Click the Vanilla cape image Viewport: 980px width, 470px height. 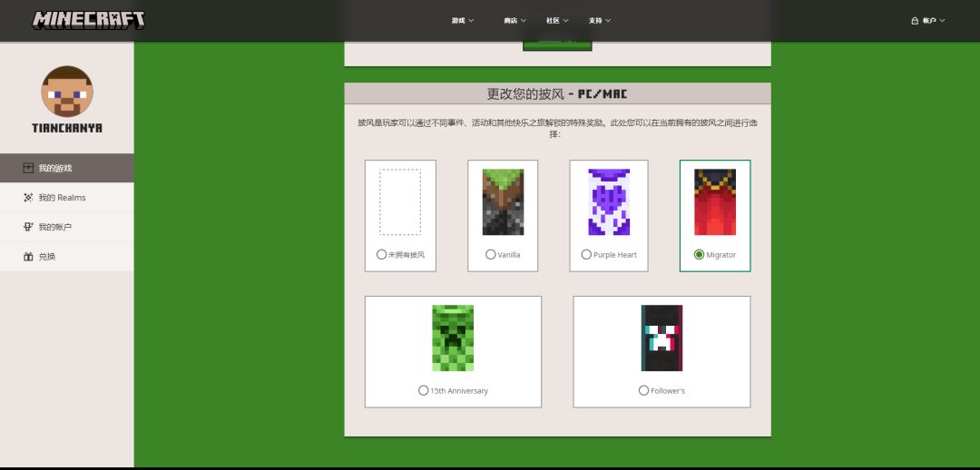pyautogui.click(x=503, y=201)
